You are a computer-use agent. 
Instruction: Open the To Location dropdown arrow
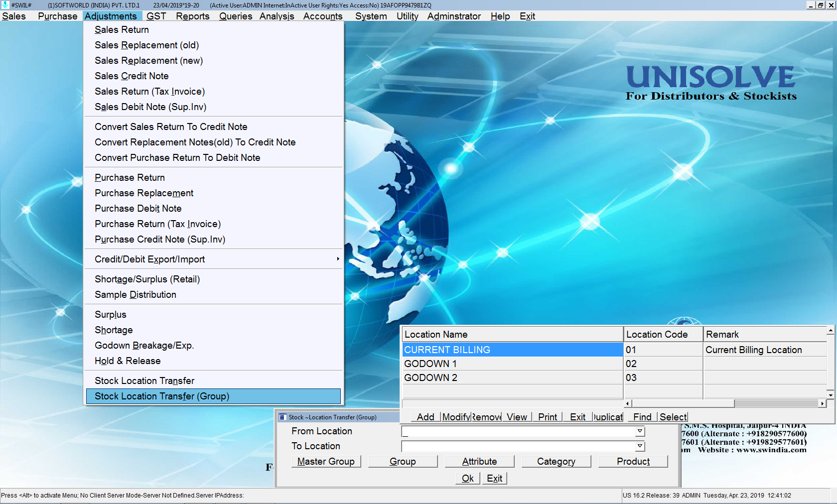(x=640, y=446)
